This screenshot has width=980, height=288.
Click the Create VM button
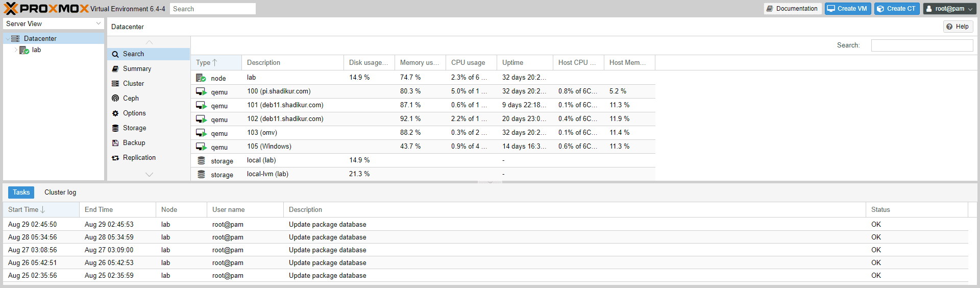click(x=848, y=9)
